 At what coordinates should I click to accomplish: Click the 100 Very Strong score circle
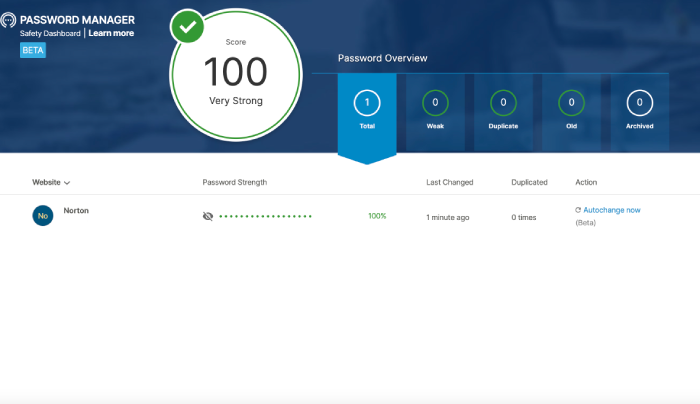coord(236,75)
